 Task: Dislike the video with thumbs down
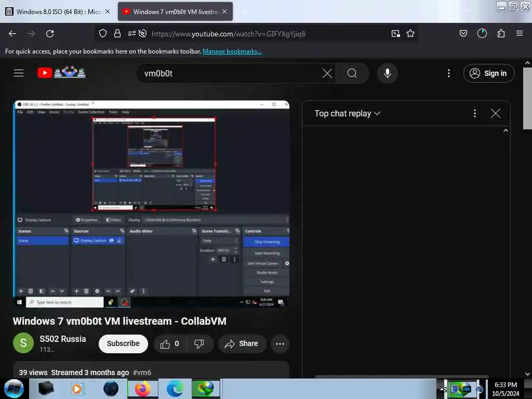pos(199,344)
